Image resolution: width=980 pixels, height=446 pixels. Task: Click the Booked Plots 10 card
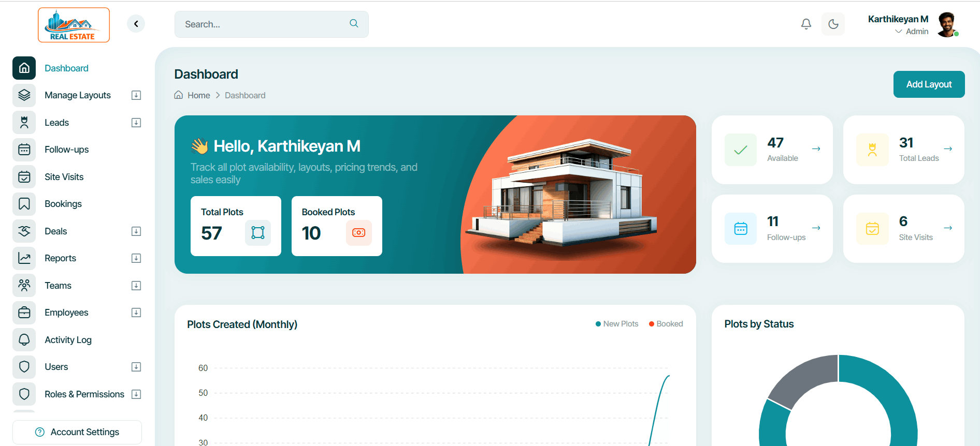pos(337,226)
